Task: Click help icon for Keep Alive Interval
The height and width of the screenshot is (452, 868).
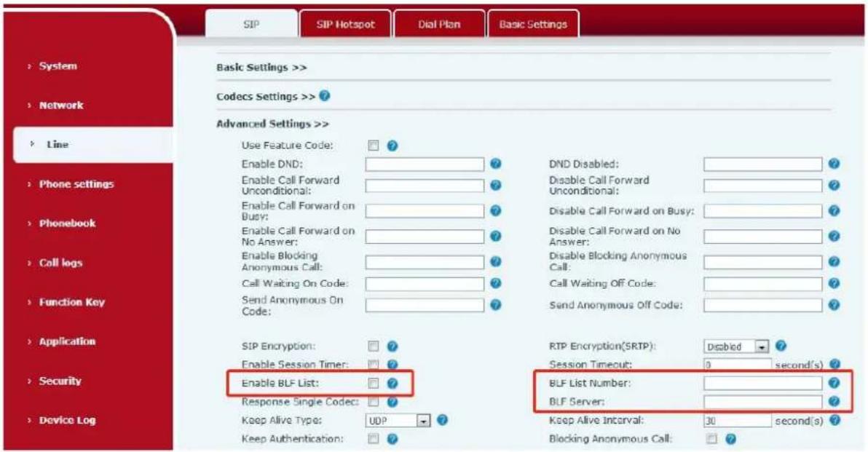Action: (835, 421)
